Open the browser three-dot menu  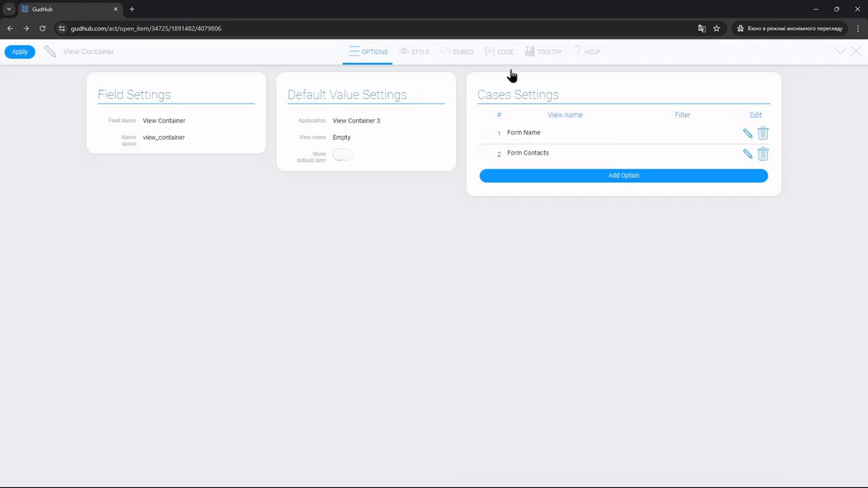[858, 28]
